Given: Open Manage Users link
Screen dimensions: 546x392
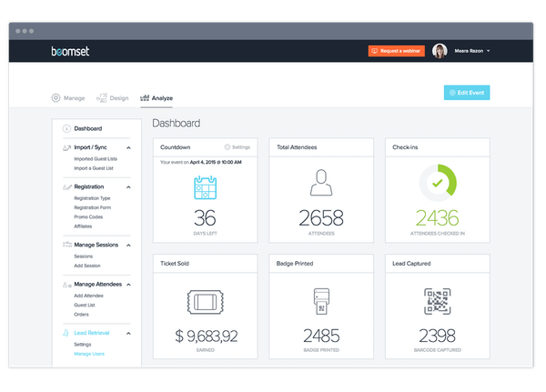Looking at the screenshot, I should click(89, 354).
